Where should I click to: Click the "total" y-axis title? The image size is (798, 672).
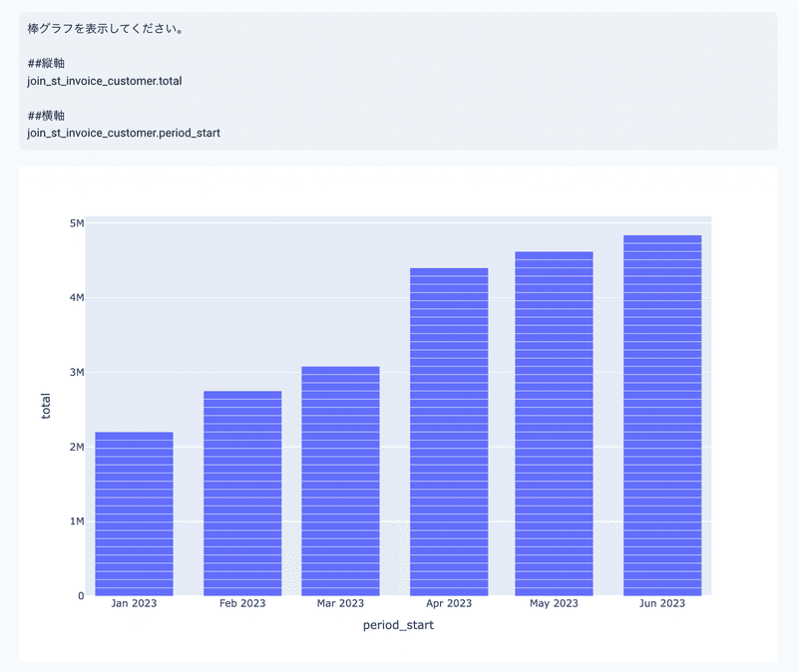click(x=46, y=406)
